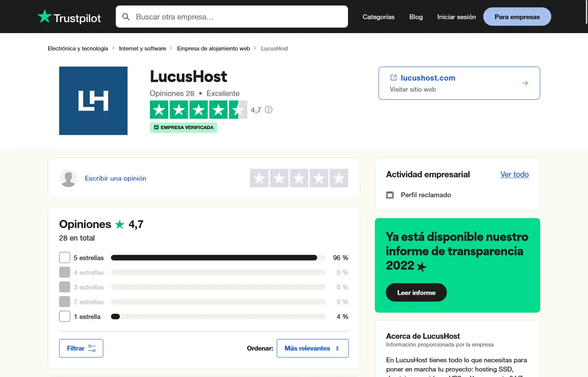Rate five stars in the review box

(x=339, y=178)
